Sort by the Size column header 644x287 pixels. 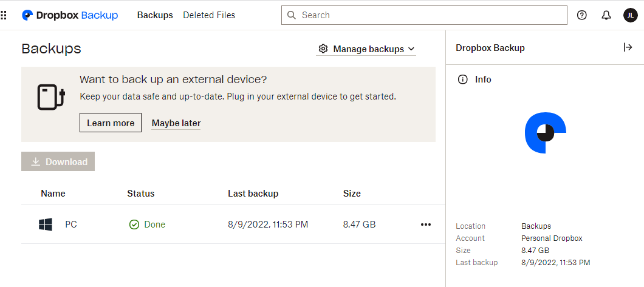[352, 194]
